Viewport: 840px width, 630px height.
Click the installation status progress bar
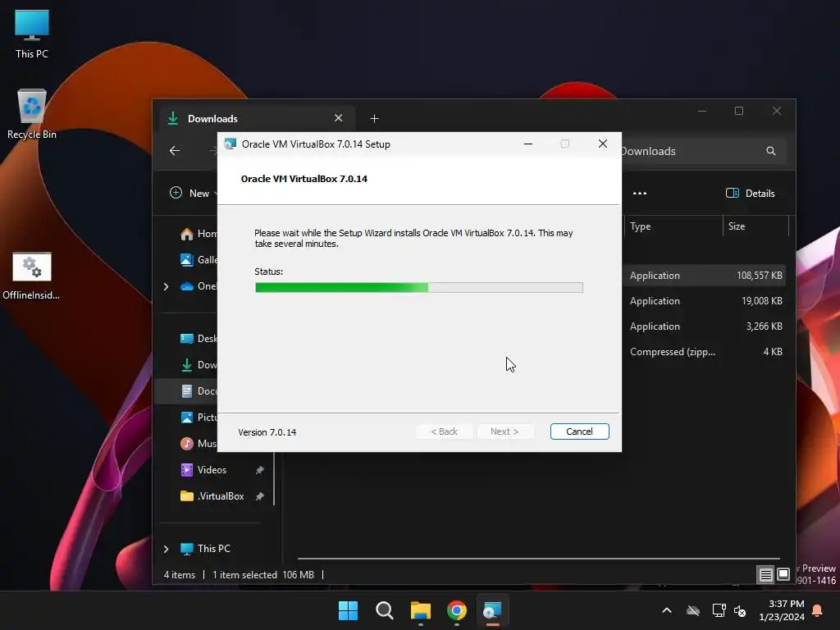coord(419,288)
